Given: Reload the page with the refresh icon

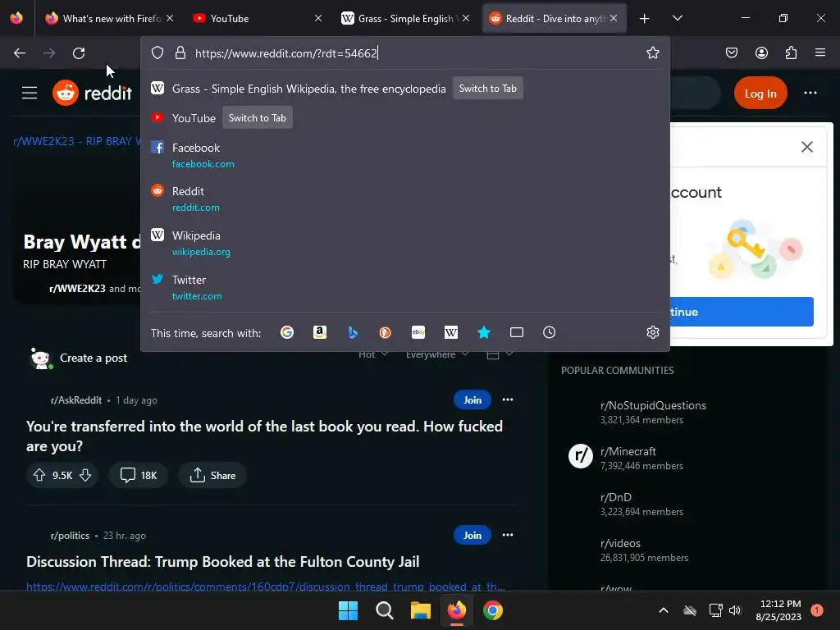Looking at the screenshot, I should (79, 53).
